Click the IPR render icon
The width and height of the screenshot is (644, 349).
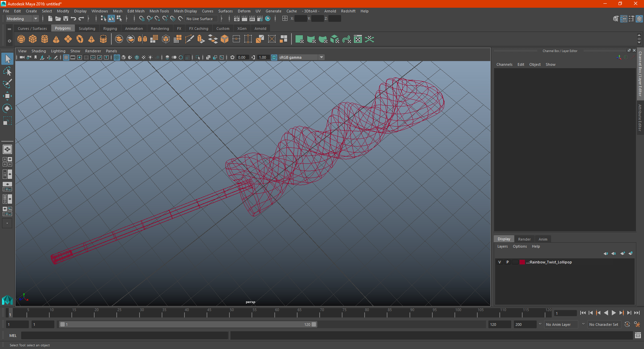tap(252, 19)
